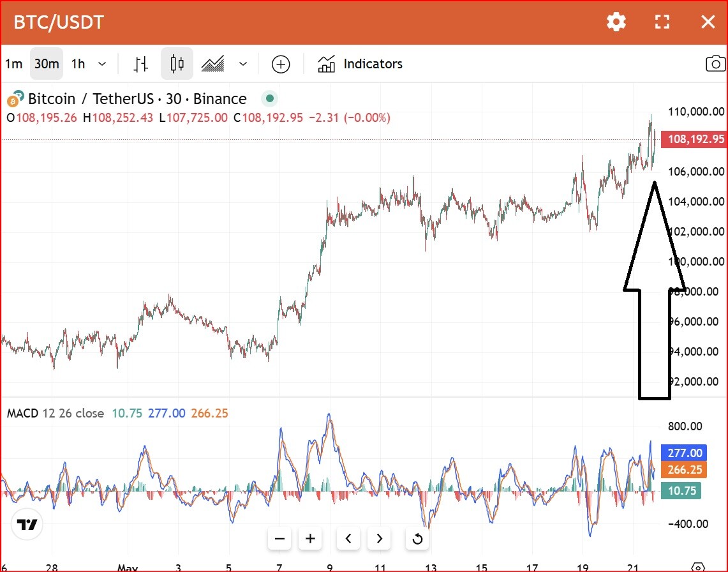Select the Bars chart style
The height and width of the screenshot is (572, 728).
[x=140, y=64]
